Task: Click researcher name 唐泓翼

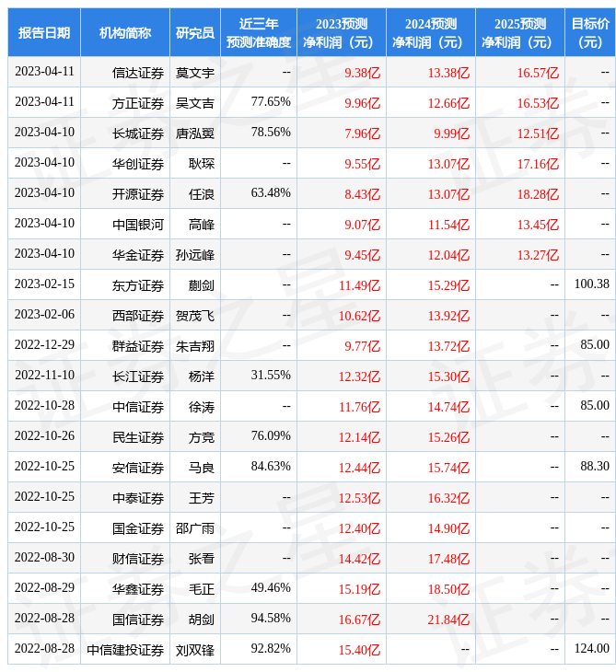Action: coord(195,133)
